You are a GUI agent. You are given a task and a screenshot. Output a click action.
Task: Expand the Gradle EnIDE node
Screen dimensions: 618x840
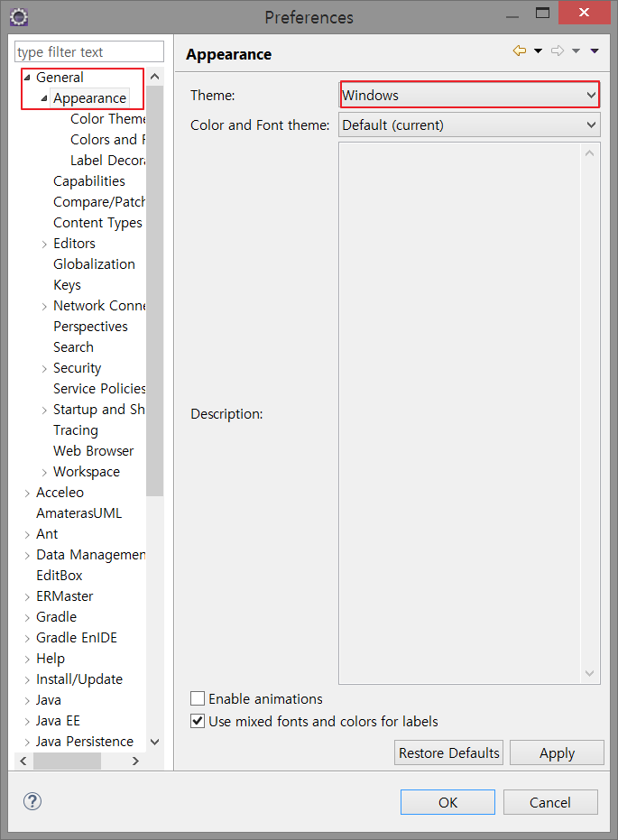[x=27, y=639]
